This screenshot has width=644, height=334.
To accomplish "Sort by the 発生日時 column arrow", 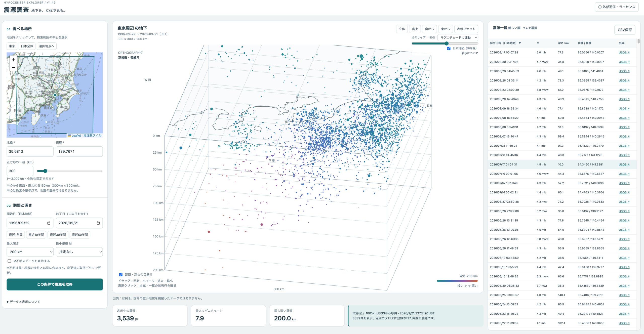I will click(520, 43).
